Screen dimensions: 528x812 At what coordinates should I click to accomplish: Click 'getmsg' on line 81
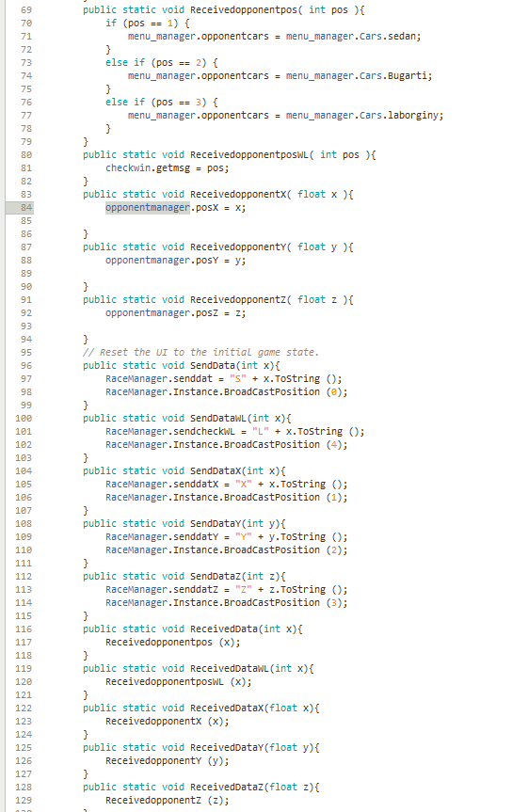click(173, 167)
